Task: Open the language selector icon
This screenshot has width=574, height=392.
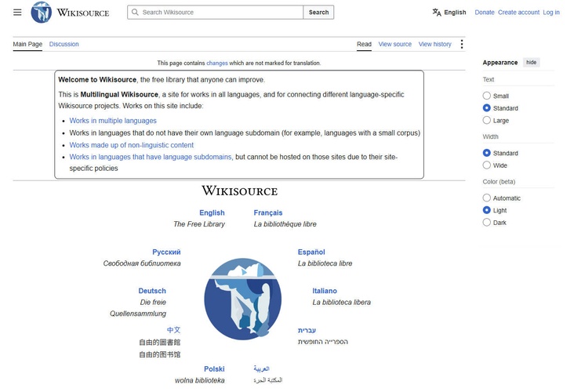Action: pyautogui.click(x=436, y=12)
